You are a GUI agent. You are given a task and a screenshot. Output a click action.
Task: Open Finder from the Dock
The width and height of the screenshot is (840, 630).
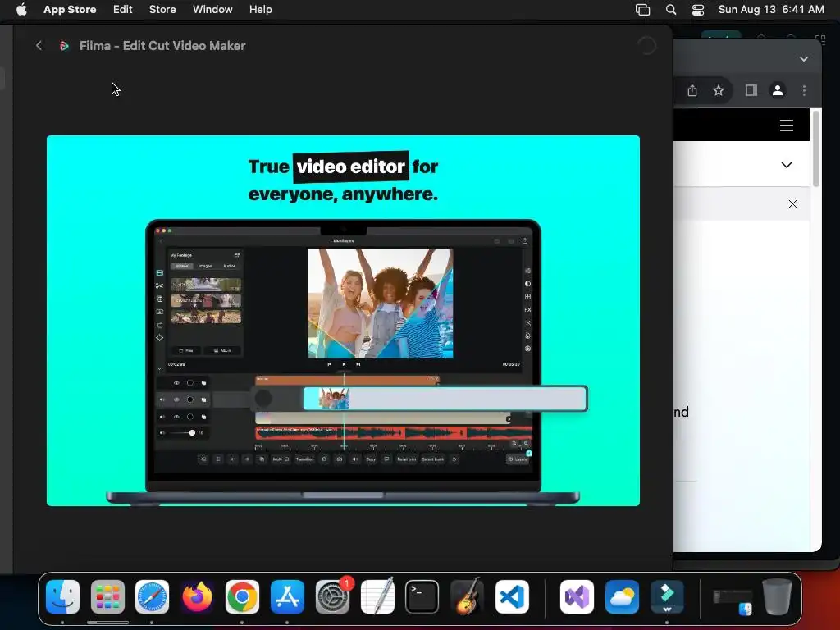click(62, 596)
